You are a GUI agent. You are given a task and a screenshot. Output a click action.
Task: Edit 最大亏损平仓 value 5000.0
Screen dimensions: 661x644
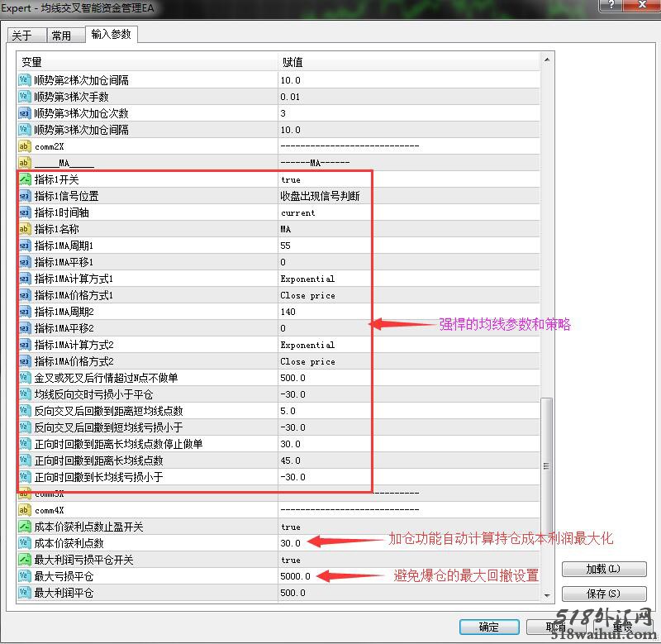(295, 576)
